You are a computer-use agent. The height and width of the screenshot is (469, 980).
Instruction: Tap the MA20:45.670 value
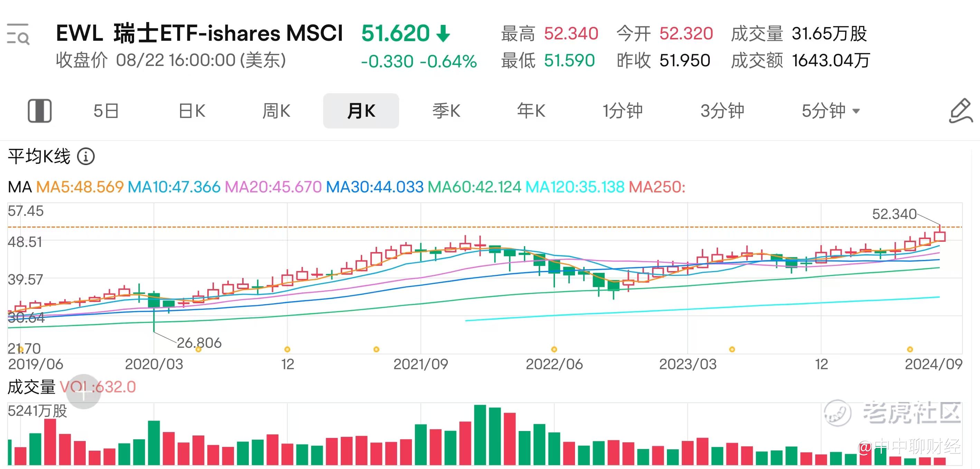[x=273, y=187]
